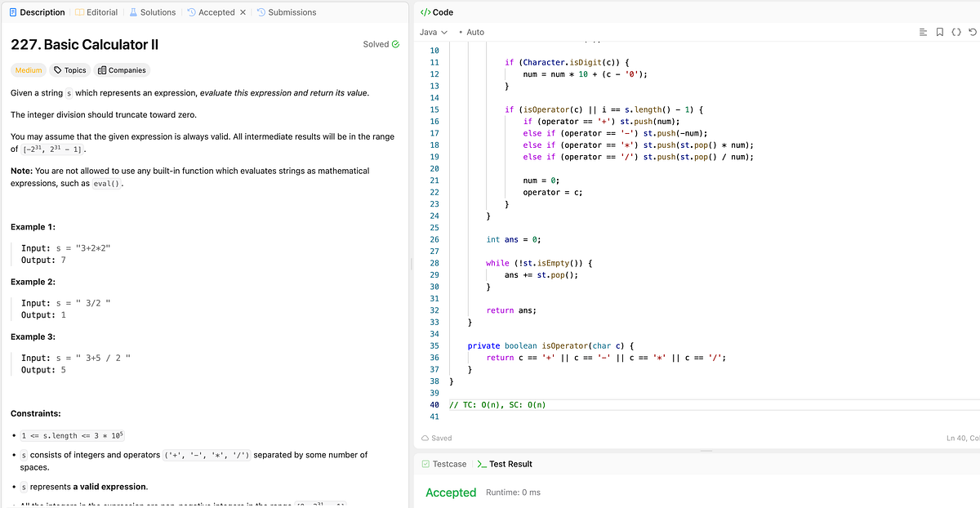Click the green </> Code panel icon
The height and width of the screenshot is (508, 980).
425,11
